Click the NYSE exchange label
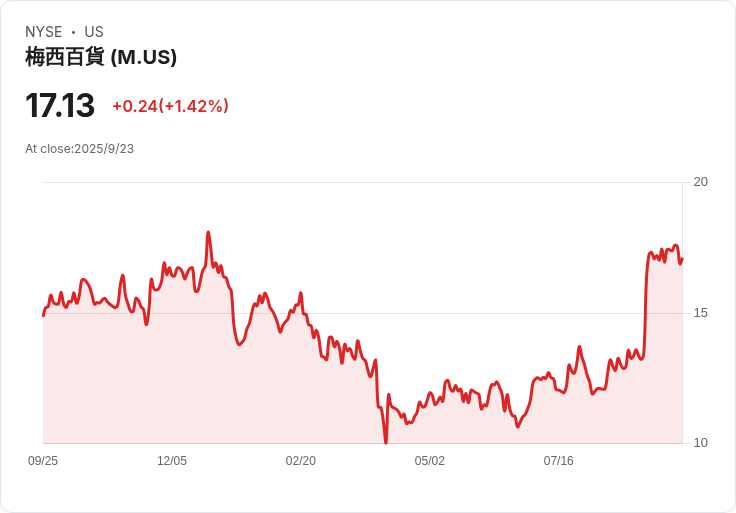 (x=44, y=32)
